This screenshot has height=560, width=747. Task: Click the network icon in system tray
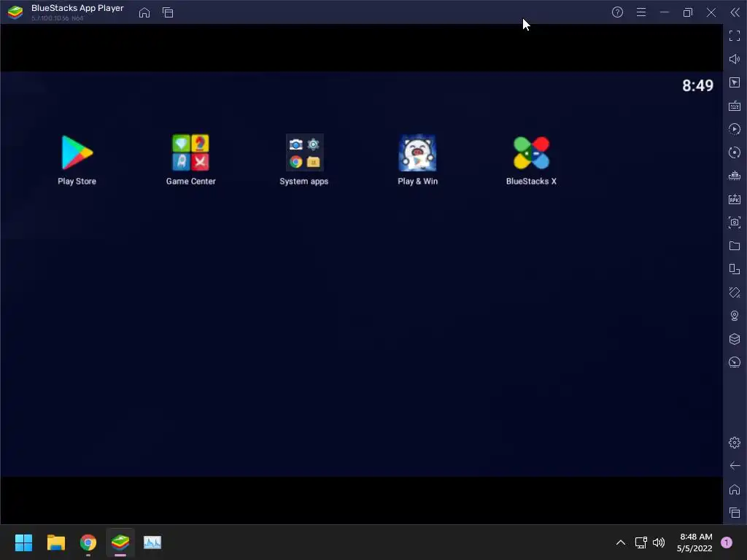(641, 542)
